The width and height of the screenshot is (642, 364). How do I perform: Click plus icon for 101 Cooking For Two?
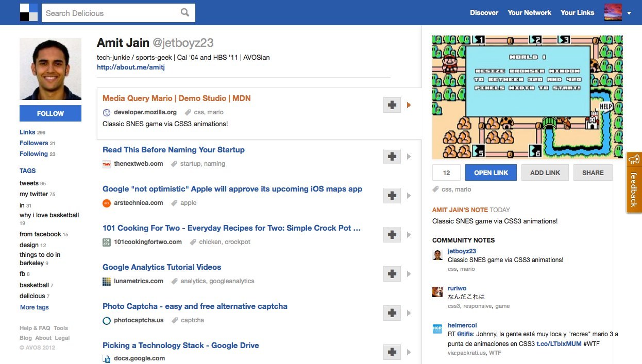pos(392,235)
